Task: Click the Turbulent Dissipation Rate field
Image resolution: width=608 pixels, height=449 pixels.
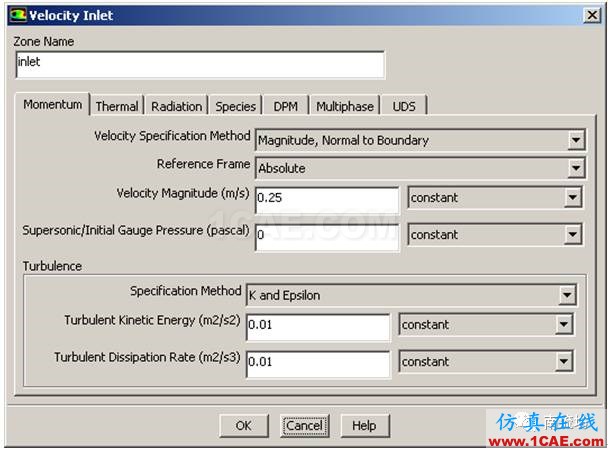Action: tap(318, 364)
